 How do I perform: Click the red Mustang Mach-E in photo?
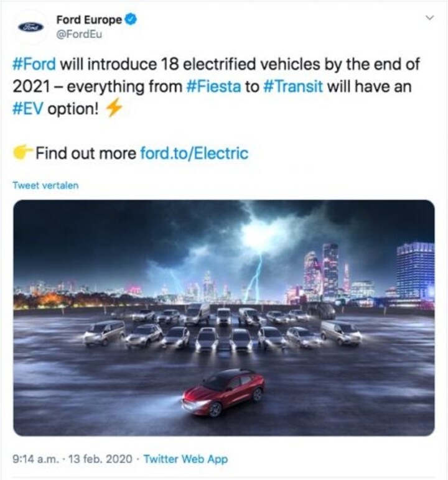pos(224,393)
